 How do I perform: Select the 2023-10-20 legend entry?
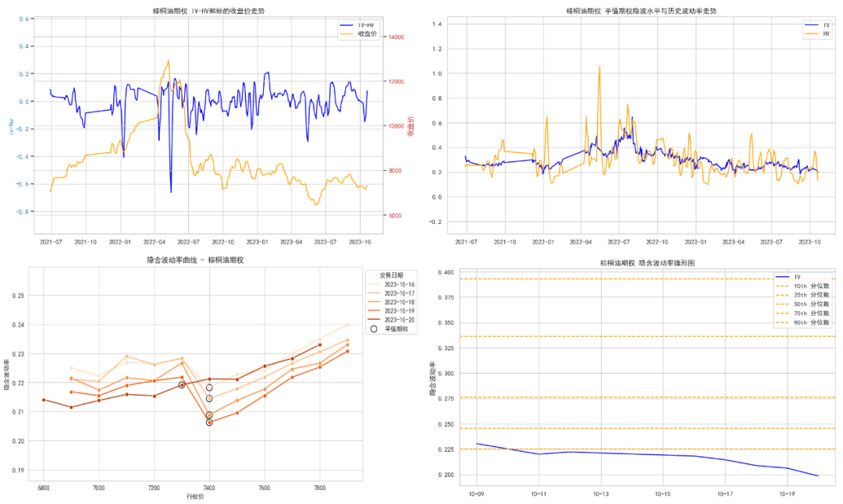(391, 320)
